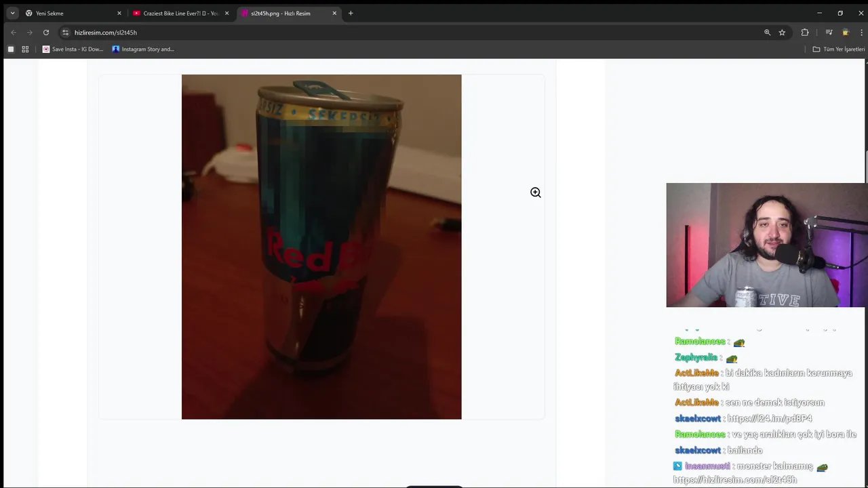Screen dimensions: 868x488
Task: Click the message 'sen ne demek istiyorsun'
Action: tap(775, 403)
